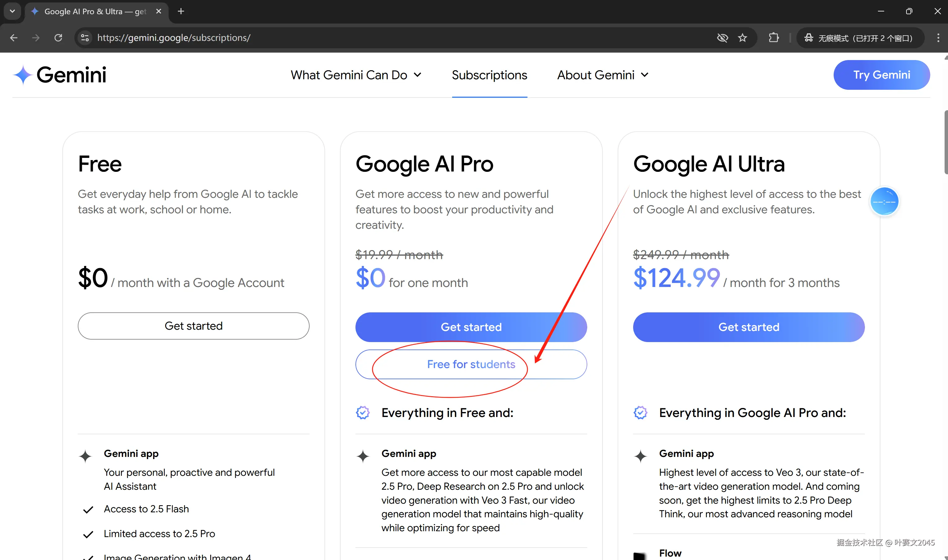Click Get started under Free plan
The height and width of the screenshot is (560, 948).
point(193,326)
